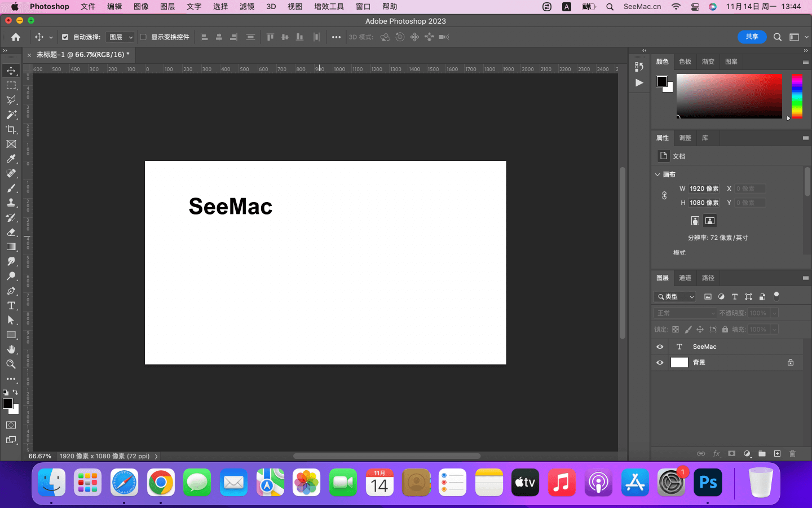Screen dimensions: 812x508
Task: Select the Crop tool
Action: (x=11, y=129)
